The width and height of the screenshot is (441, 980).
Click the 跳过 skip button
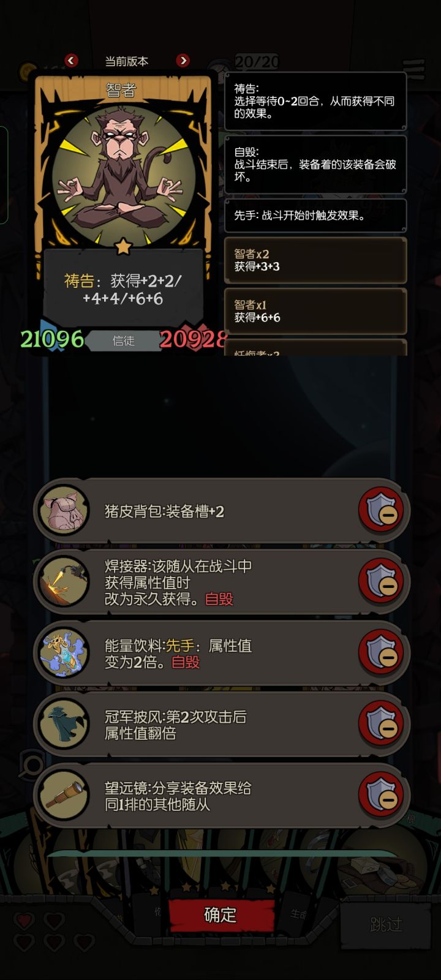(x=386, y=924)
